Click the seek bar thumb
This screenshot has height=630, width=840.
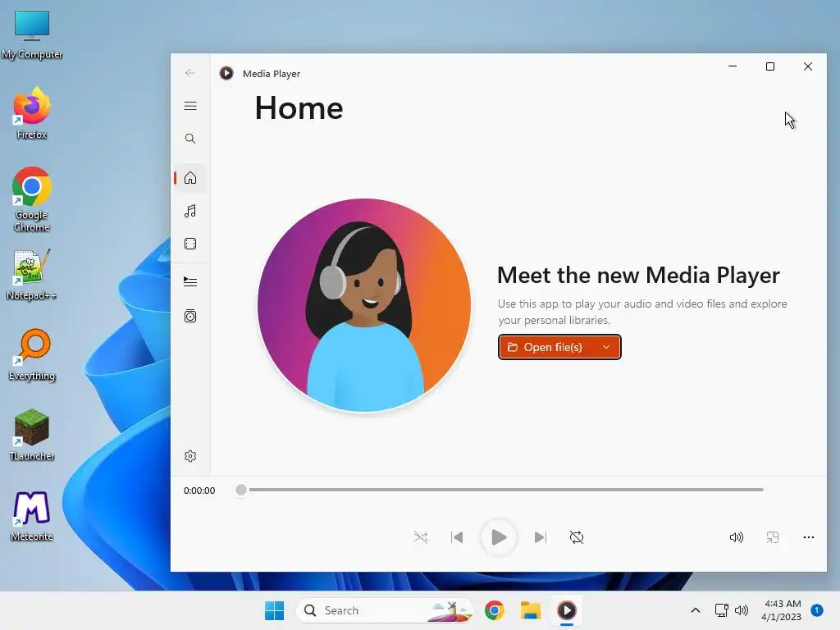tap(241, 490)
